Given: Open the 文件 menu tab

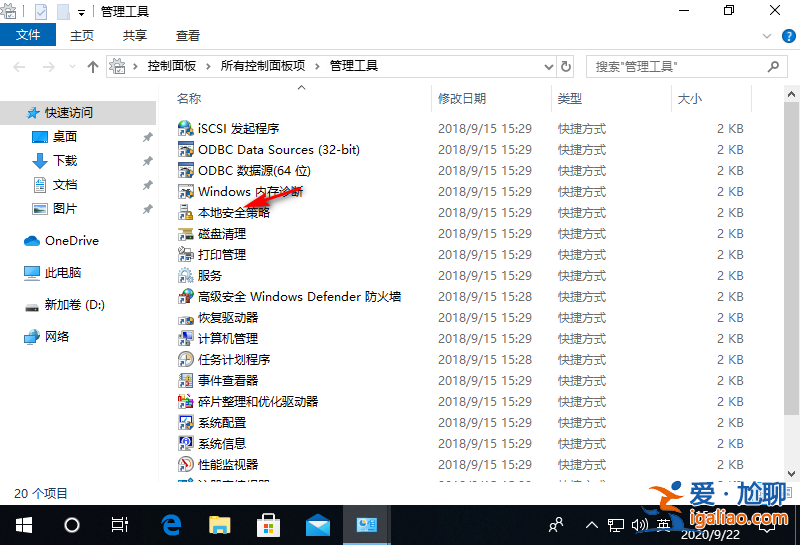Looking at the screenshot, I should (28, 35).
